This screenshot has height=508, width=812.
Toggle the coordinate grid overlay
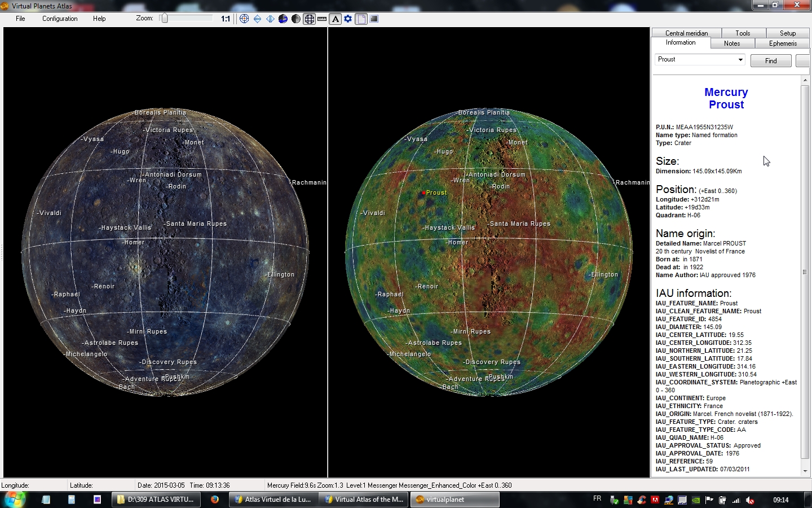point(309,19)
